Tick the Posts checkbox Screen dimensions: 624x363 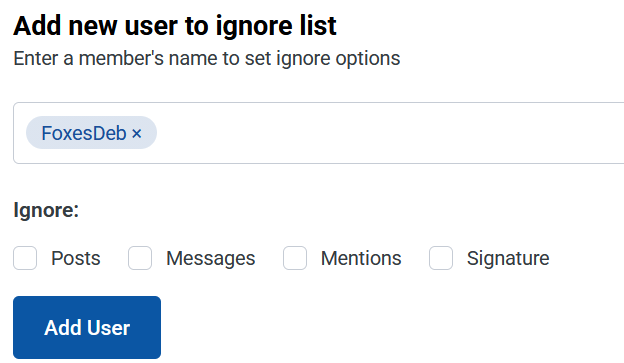click(x=25, y=258)
